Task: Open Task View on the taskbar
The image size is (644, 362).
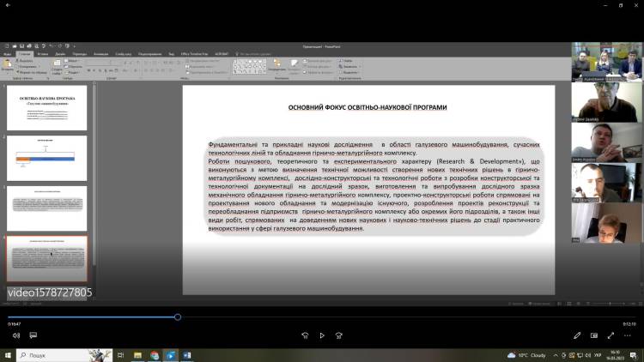Action: (x=120, y=355)
